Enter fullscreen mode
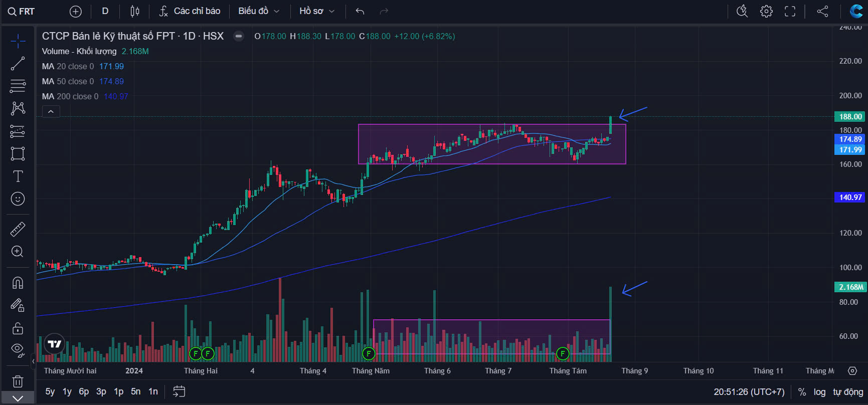The height and width of the screenshot is (405, 868). click(790, 11)
